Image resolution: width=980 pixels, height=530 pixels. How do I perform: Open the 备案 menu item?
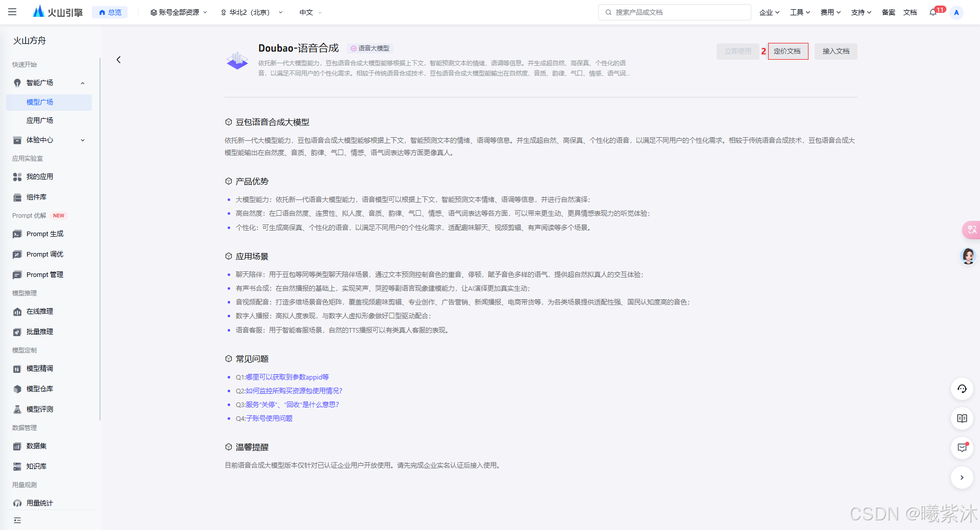coord(888,12)
